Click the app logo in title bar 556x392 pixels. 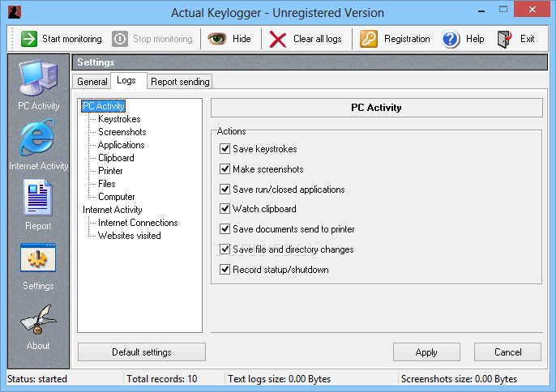15,11
